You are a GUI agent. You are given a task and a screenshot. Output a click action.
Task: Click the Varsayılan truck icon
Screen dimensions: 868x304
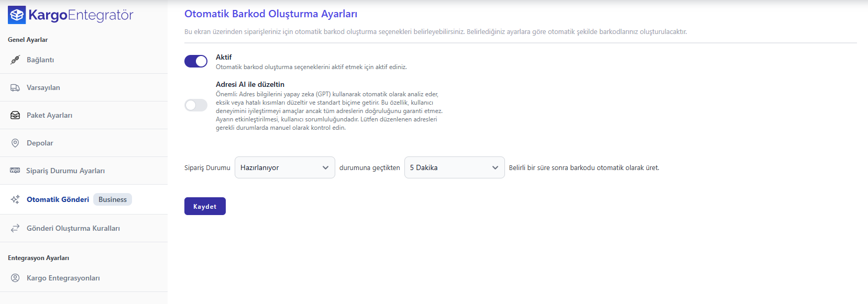[x=15, y=88]
